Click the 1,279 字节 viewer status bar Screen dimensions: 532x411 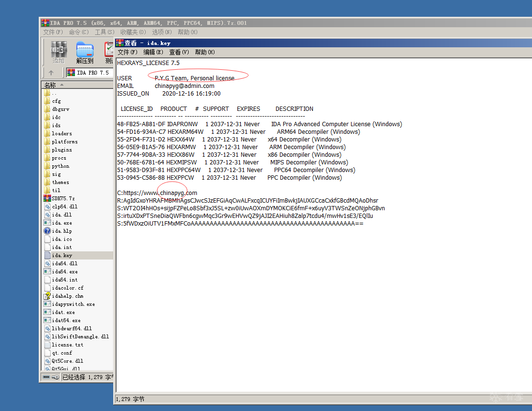pos(130,399)
